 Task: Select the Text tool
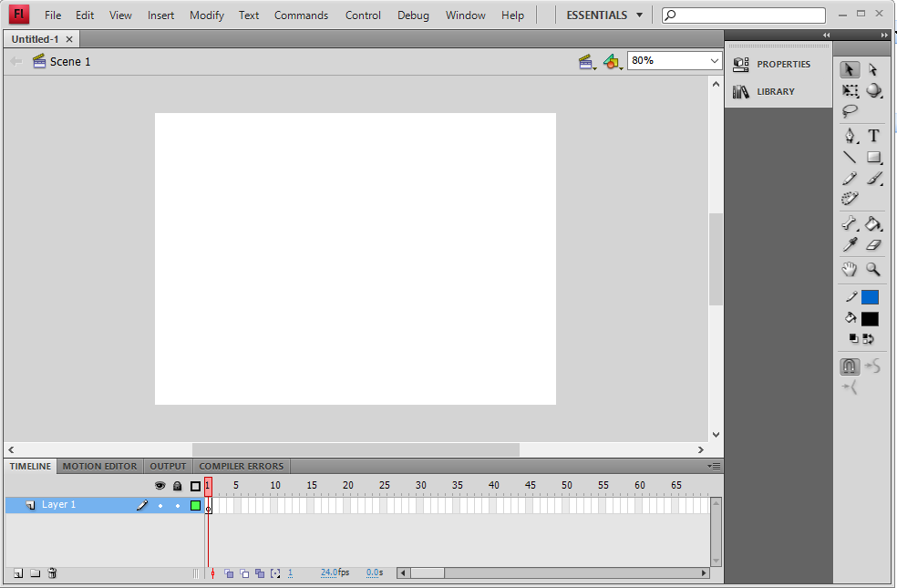click(873, 136)
